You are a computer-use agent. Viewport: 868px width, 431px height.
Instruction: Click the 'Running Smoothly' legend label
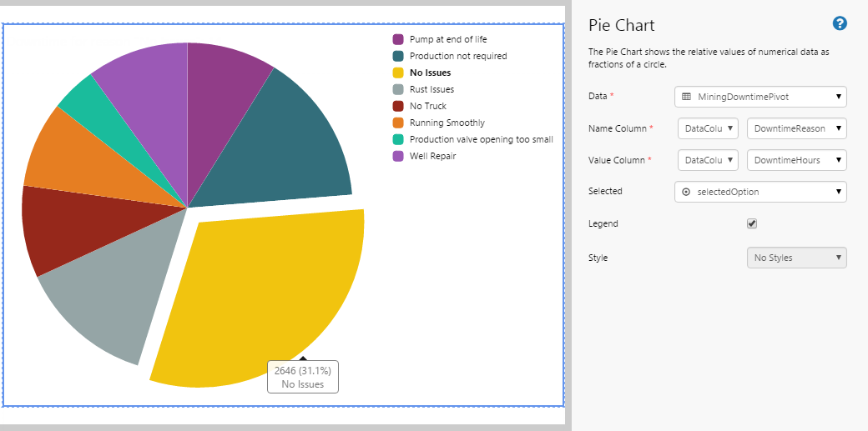pyautogui.click(x=447, y=123)
